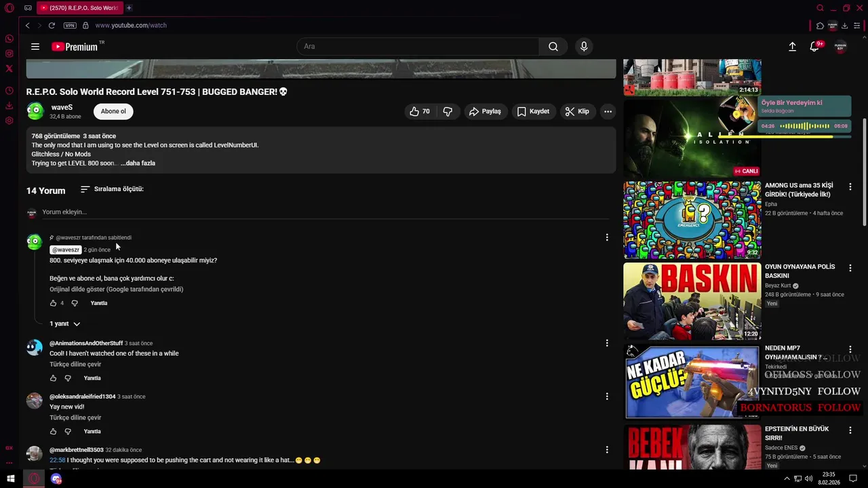Open options for markbrettnell3503 comment
This screenshot has width=868, height=488.
pos(607,449)
